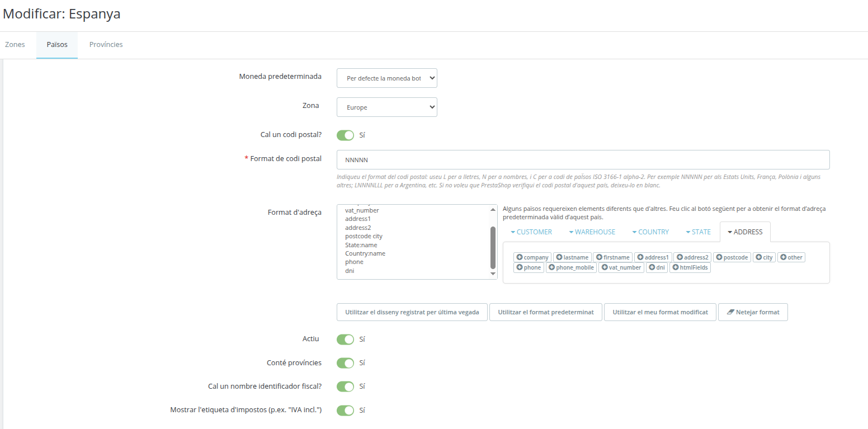Image resolution: width=868 pixels, height=429 pixels.
Task: Disable the Actiu switch
Action: coord(346,340)
